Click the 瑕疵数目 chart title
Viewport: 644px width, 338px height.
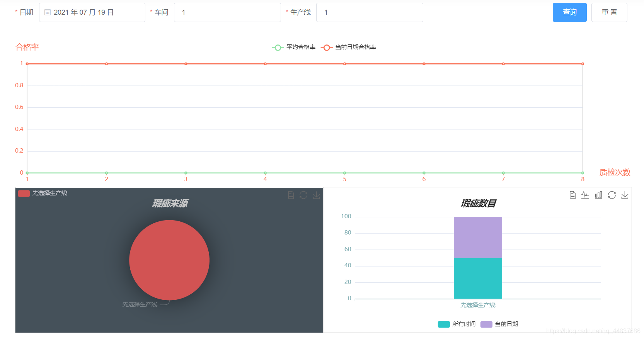pyautogui.click(x=478, y=203)
